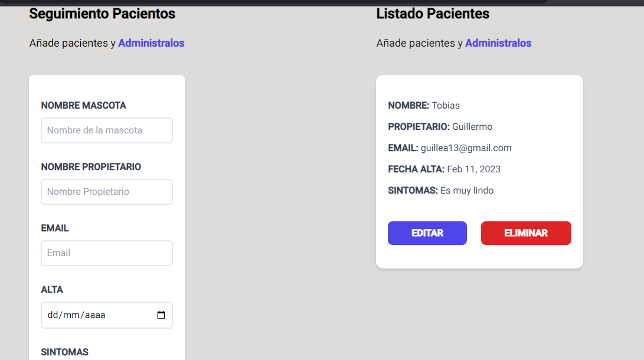Click the Administralos text under Listado Pacientes
The image size is (644, 360).
pos(498,43)
